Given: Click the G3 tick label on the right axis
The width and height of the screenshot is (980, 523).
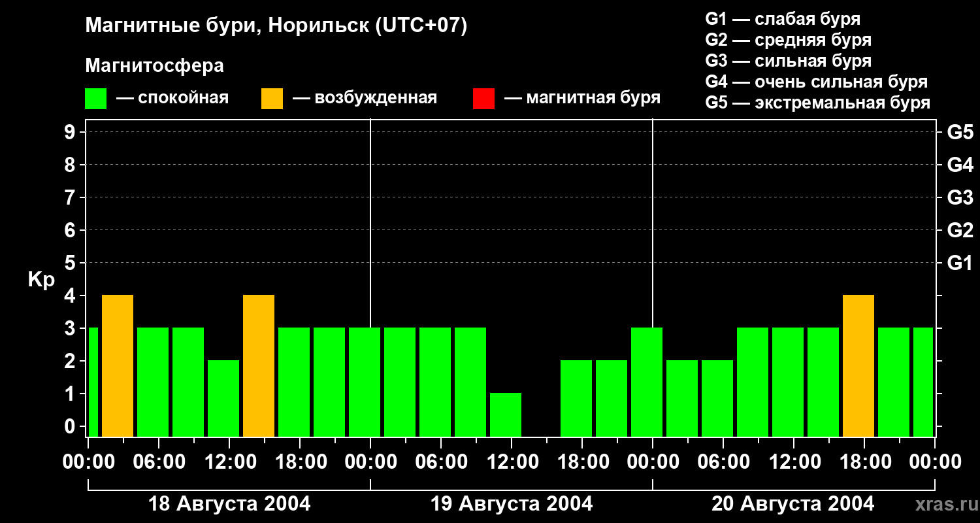Looking at the screenshot, I should pos(960,197).
